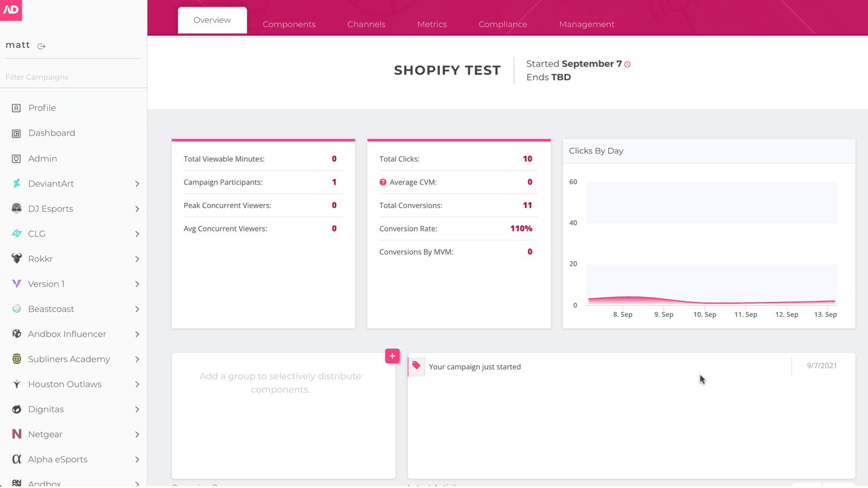The image size is (868, 488).
Task: Switch to the Components tab
Action: [x=289, y=24]
